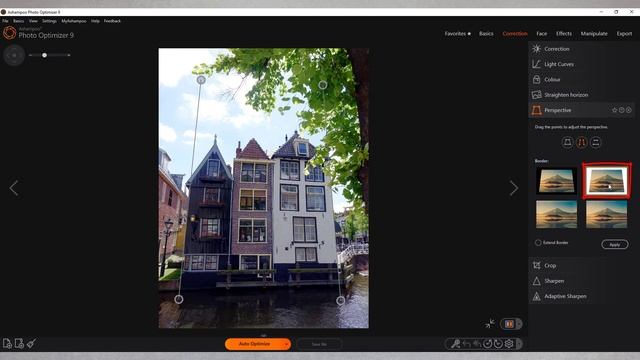Rotate image counter-clockwise
640x360 pixels.
tap(487, 344)
